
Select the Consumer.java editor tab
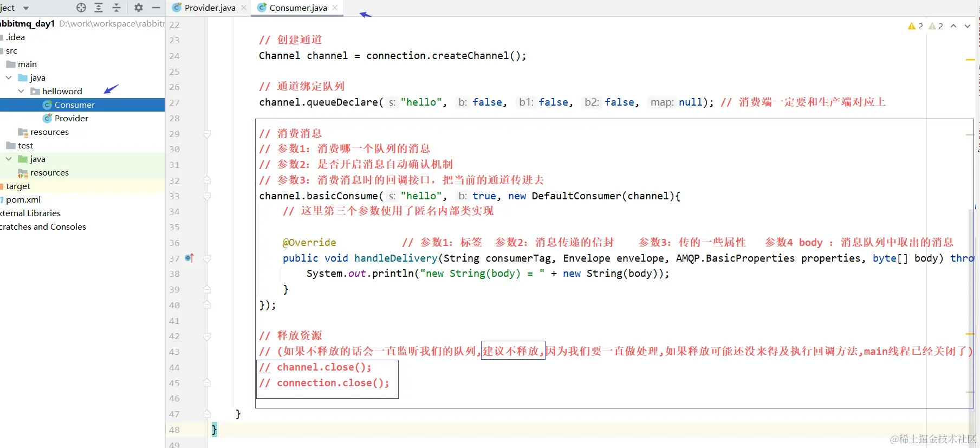point(298,8)
